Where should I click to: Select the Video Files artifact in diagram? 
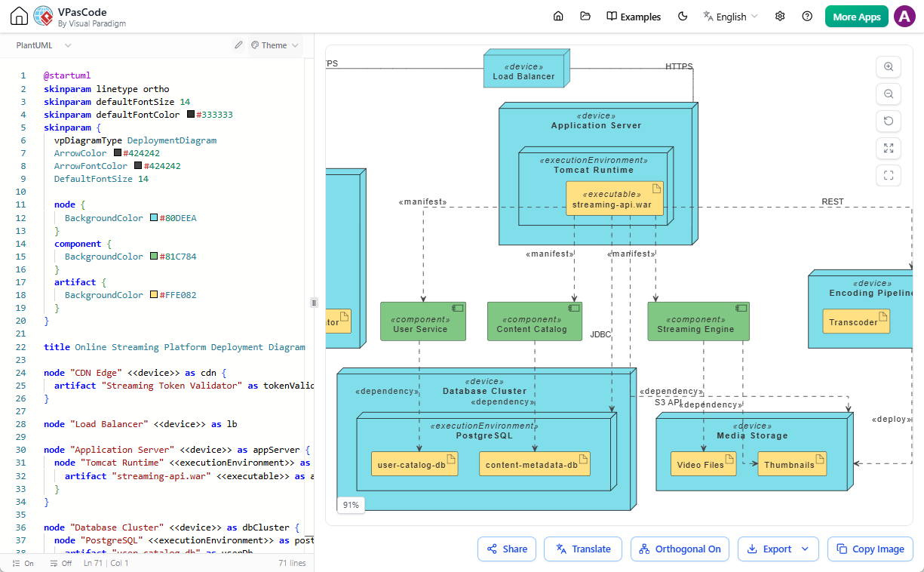(703, 464)
